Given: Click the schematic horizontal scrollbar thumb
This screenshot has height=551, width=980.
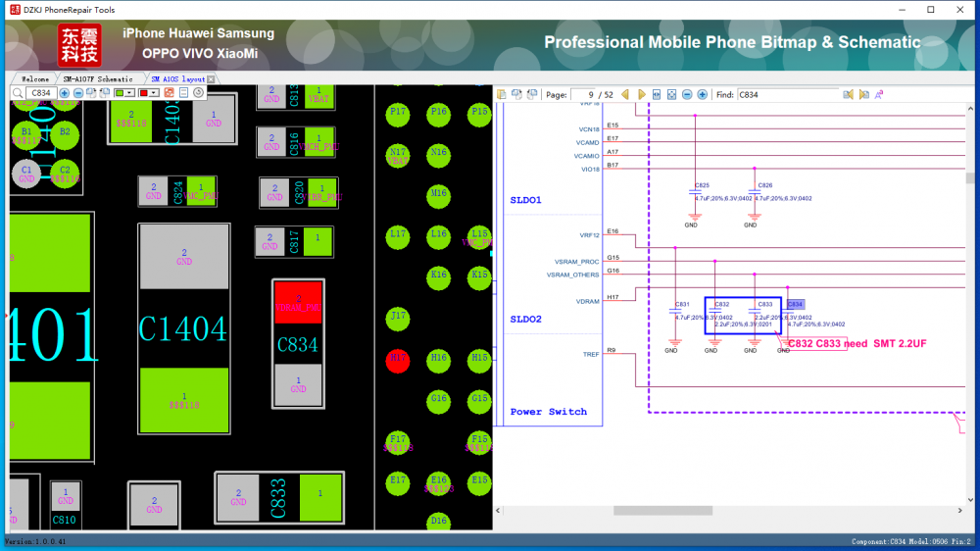Looking at the screenshot, I should point(662,511).
